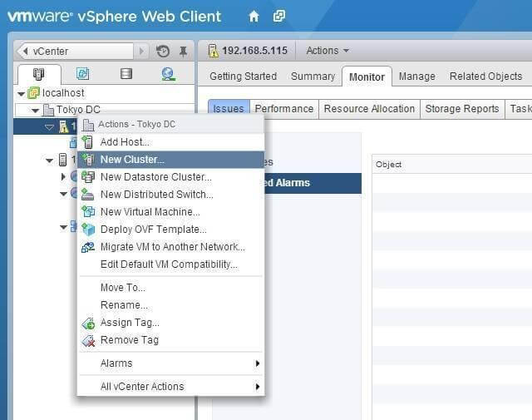Click the Remove Tag icon
Image resolution: width=532 pixels, height=420 pixels.
88,340
